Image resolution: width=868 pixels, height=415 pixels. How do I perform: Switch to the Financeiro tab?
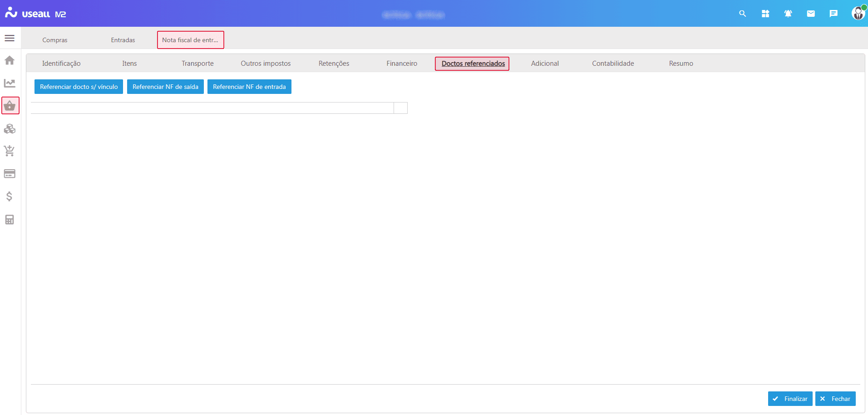(x=402, y=63)
